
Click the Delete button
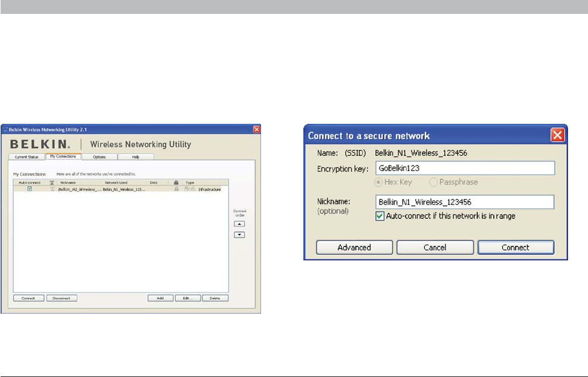(x=215, y=298)
